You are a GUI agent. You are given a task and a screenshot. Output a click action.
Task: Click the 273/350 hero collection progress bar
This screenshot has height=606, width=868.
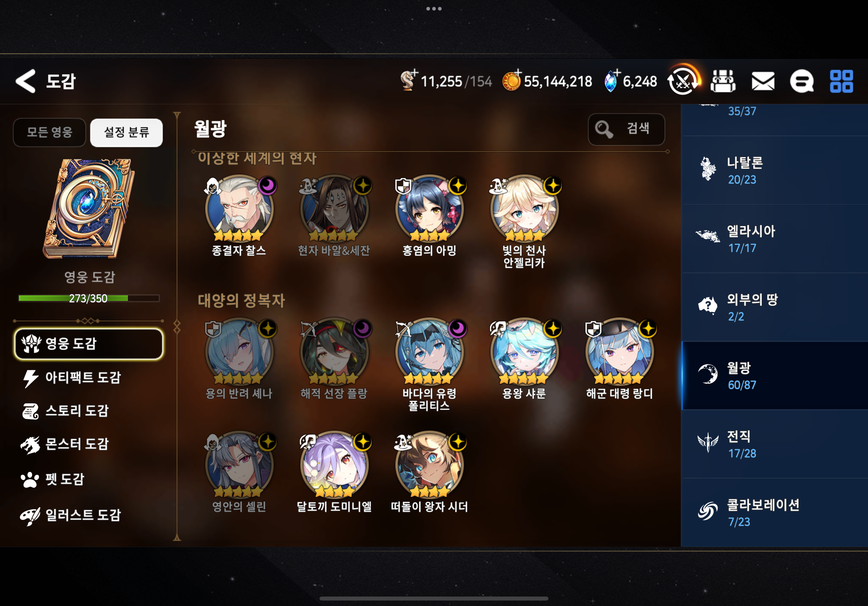click(89, 299)
